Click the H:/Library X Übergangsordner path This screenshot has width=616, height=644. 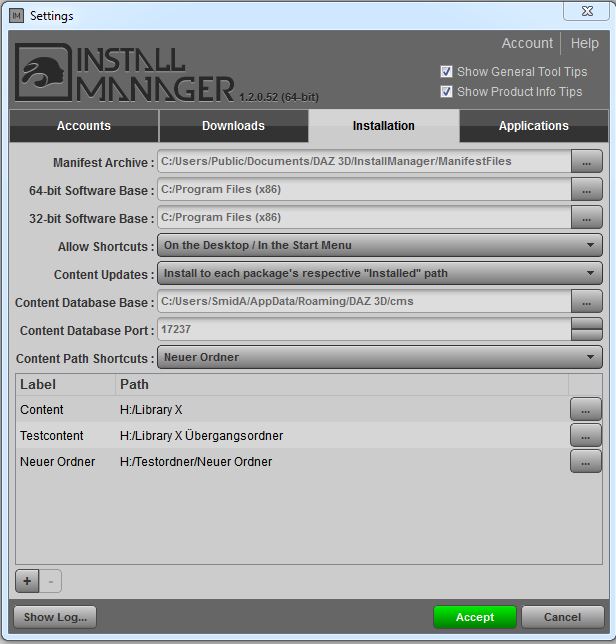tap(201, 435)
